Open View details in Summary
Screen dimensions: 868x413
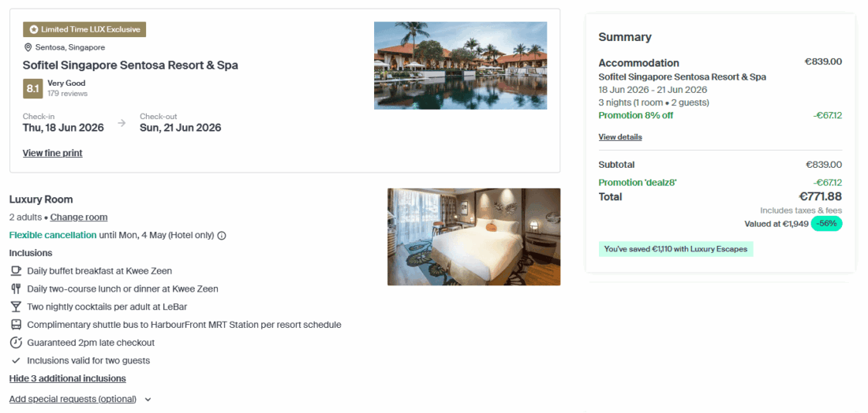pos(619,137)
